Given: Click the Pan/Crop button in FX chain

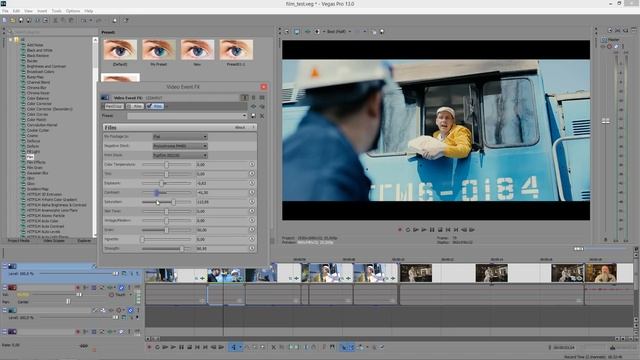Looking at the screenshot, I should click(113, 106).
